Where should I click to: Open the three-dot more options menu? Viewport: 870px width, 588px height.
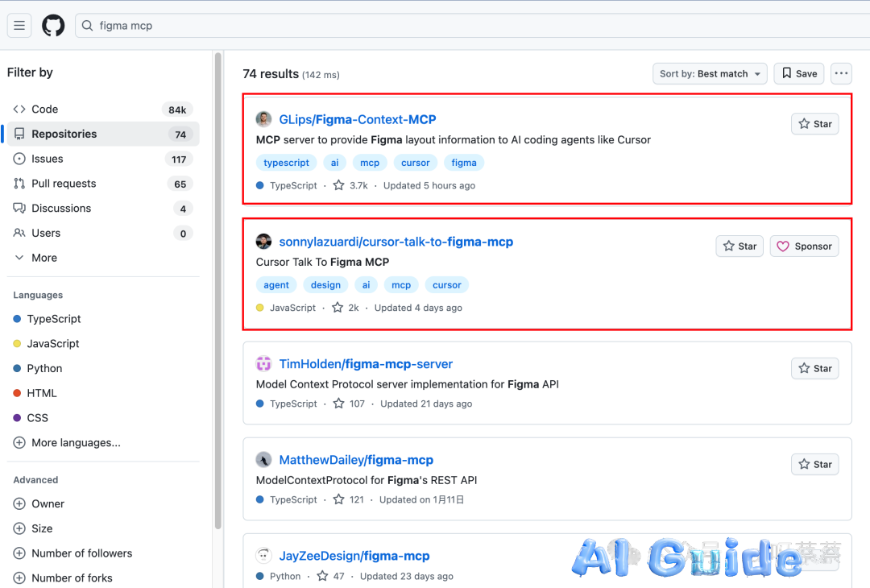(841, 74)
